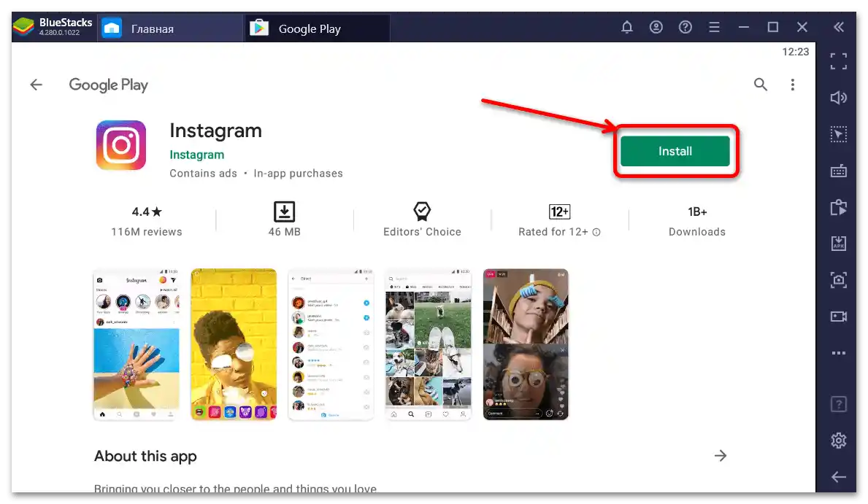Image resolution: width=868 pixels, height=504 pixels.
Task: Click the Главная tab home icon
Action: pyautogui.click(x=112, y=28)
